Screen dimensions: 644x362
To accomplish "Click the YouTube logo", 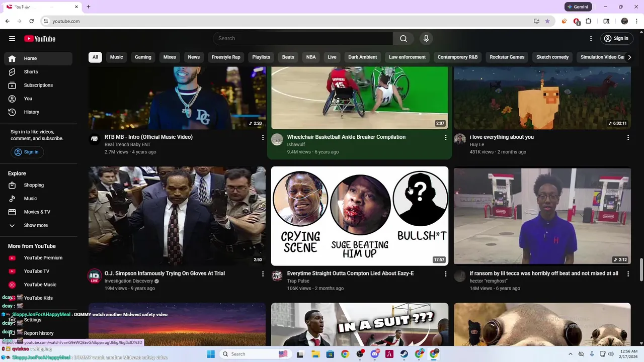I will coord(40,39).
